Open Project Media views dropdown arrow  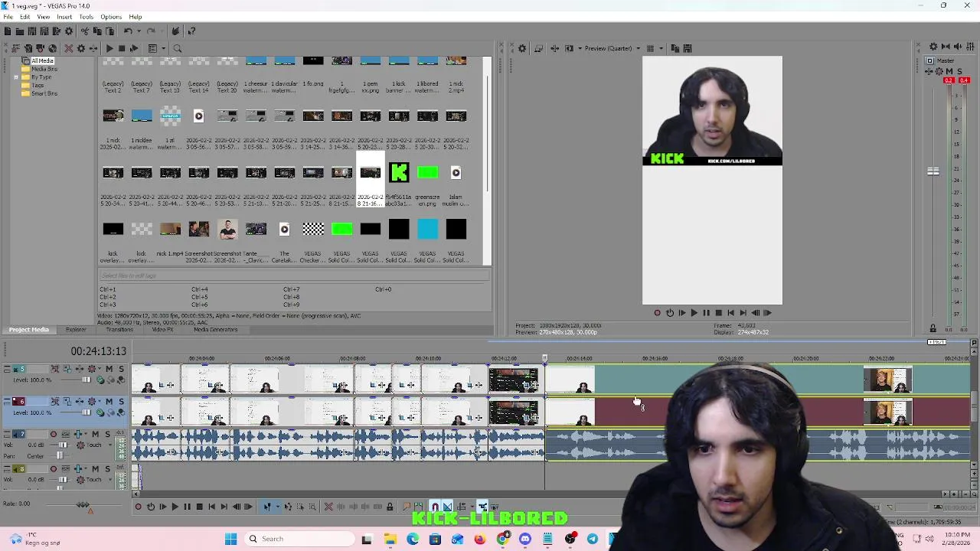[x=164, y=48]
